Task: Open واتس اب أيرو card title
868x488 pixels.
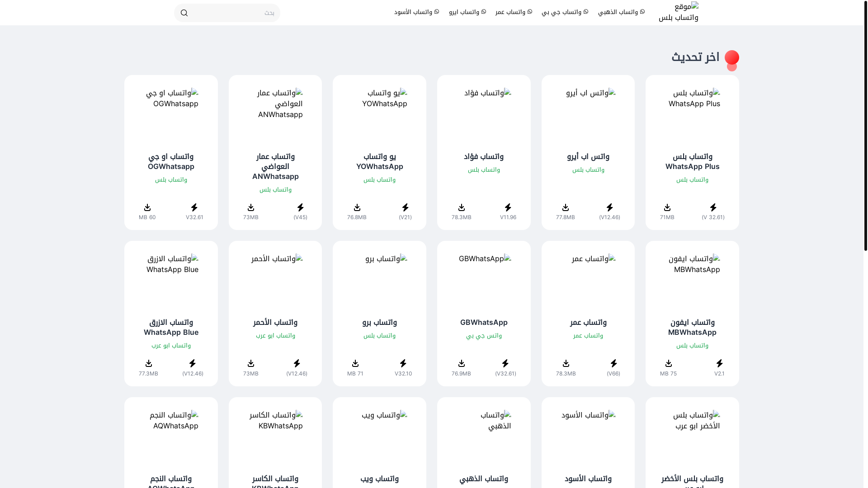Action: (x=588, y=156)
